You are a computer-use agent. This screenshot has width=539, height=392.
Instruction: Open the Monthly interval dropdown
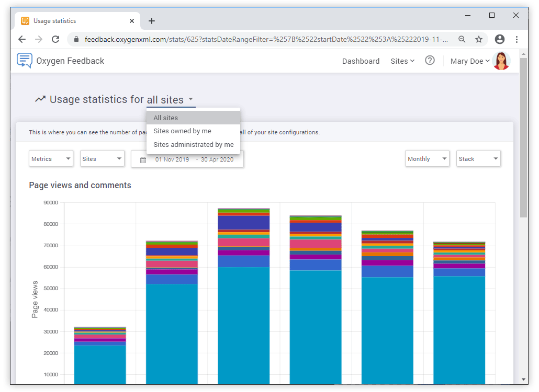pos(427,158)
